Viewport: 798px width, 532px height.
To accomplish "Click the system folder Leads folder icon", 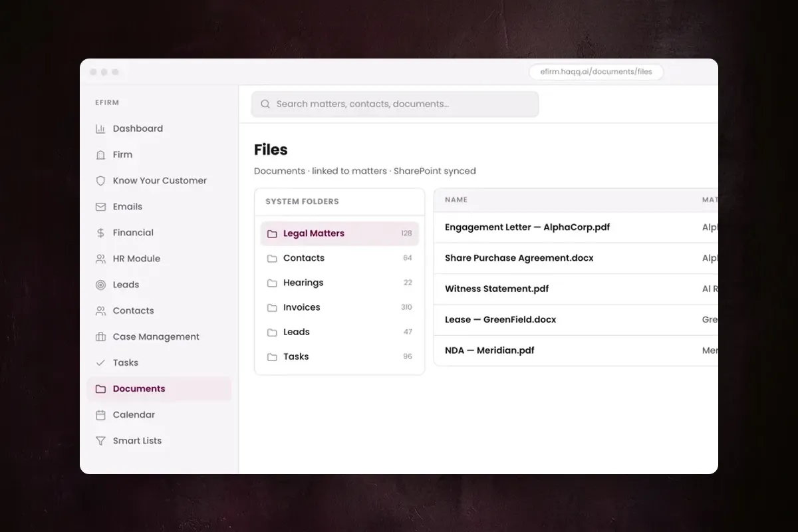I will click(272, 332).
